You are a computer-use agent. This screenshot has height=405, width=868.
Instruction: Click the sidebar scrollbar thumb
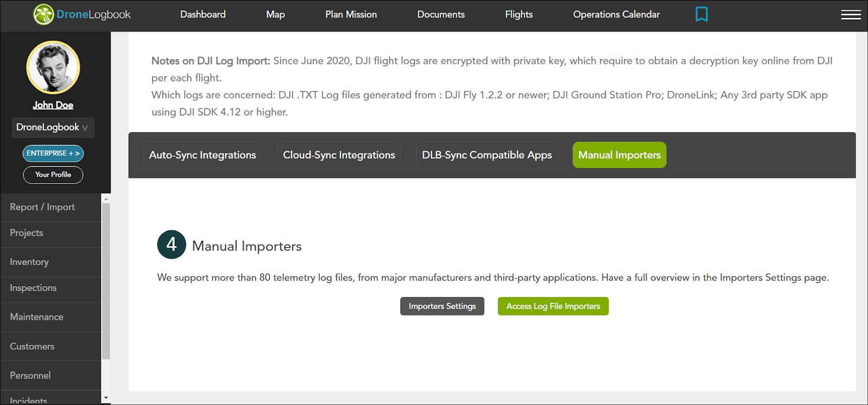106,281
